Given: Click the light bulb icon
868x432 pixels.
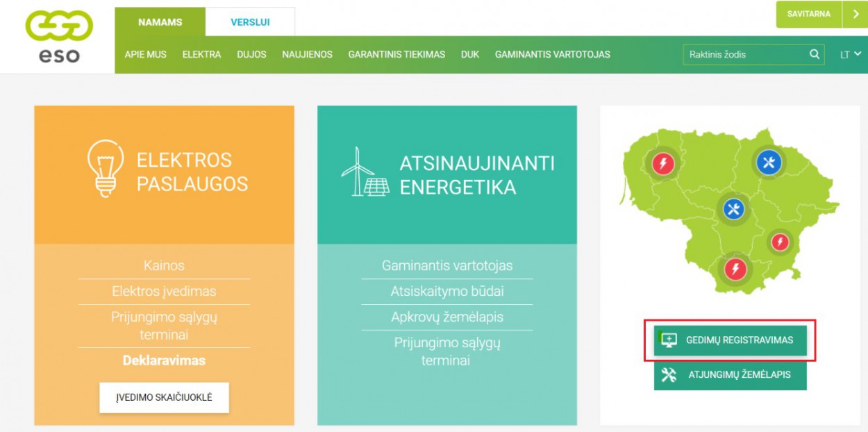Looking at the screenshot, I should coord(105,169).
